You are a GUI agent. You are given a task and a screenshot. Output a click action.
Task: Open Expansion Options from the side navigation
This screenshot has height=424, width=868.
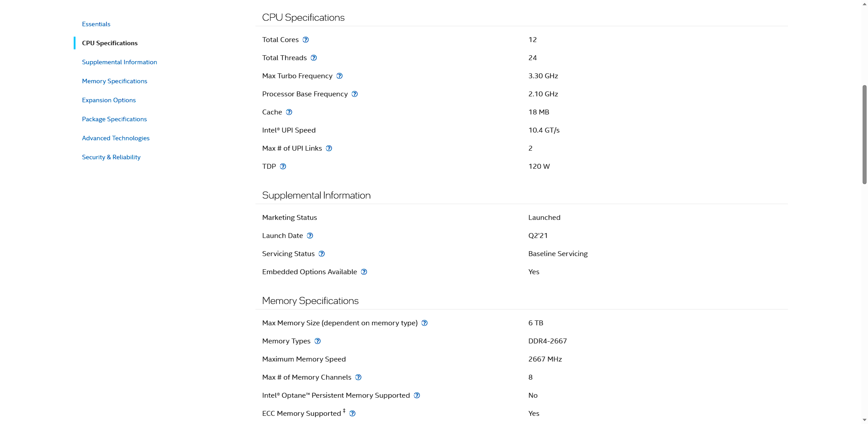pos(109,100)
